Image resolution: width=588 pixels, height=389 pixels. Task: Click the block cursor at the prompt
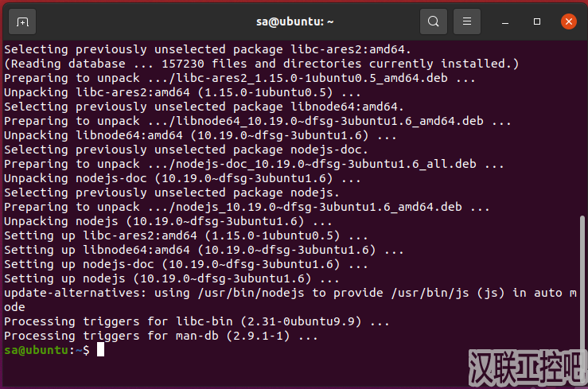pos(100,351)
